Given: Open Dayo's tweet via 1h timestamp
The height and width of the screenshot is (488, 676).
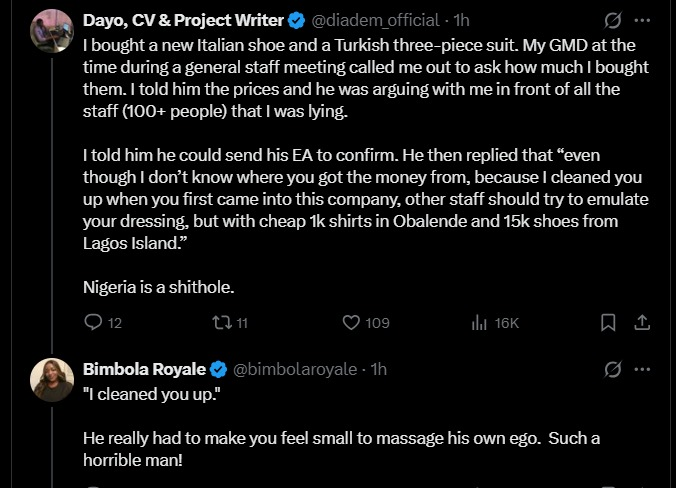Looking at the screenshot, I should coord(462,20).
